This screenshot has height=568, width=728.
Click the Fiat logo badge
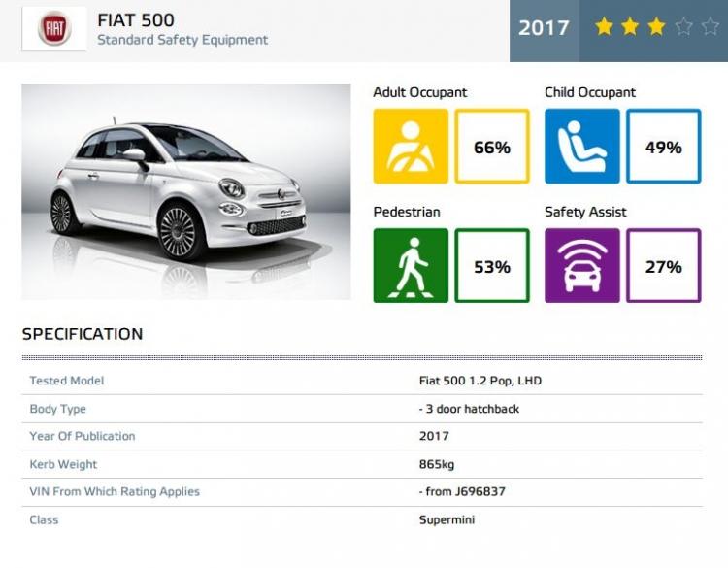[x=54, y=29]
